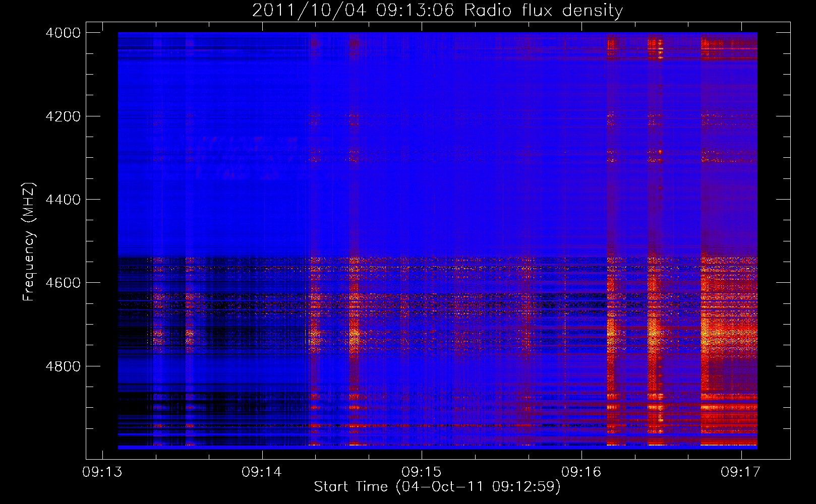Click the 'Frequency (MHZ)' axis label
Screen dimensions: 816x504
(29, 242)
